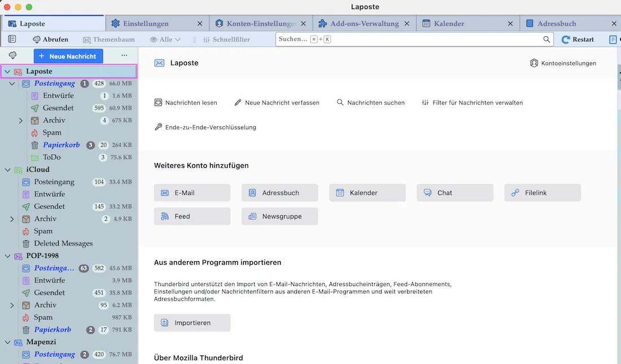Select Laposte Gesendet folder icon
Screen dimensions: 621x364
tap(35, 108)
